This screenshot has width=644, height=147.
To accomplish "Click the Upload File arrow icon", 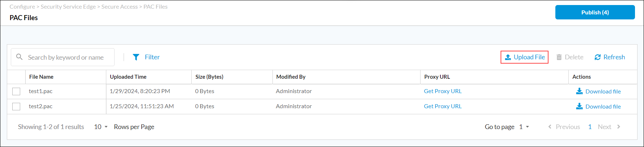I will (x=508, y=57).
